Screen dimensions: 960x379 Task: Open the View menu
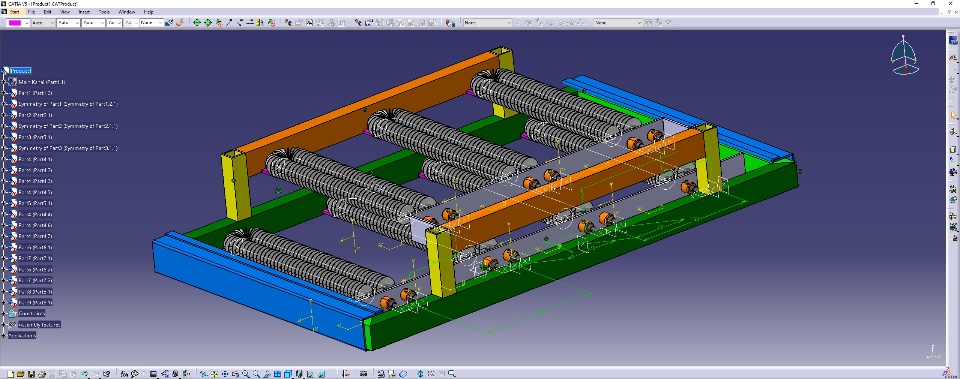point(65,12)
